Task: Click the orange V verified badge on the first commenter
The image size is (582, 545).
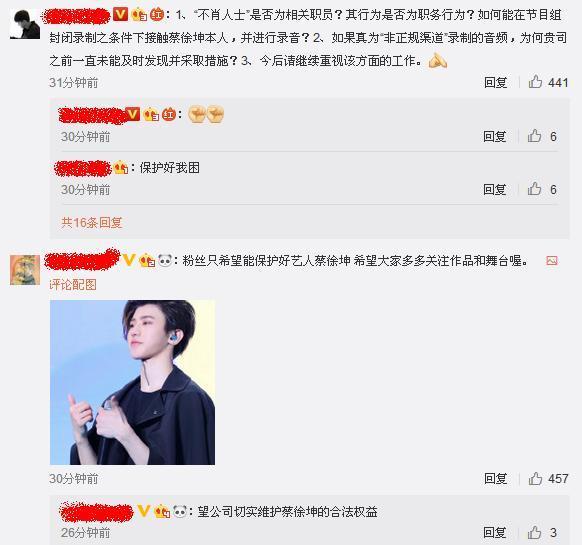Action: point(120,14)
